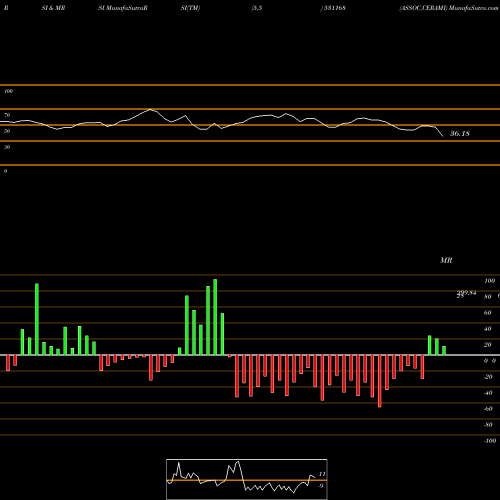The width and height of the screenshot is (500, 500).
Task: Click the -100 label on MR axis
Action: tap(490, 441)
